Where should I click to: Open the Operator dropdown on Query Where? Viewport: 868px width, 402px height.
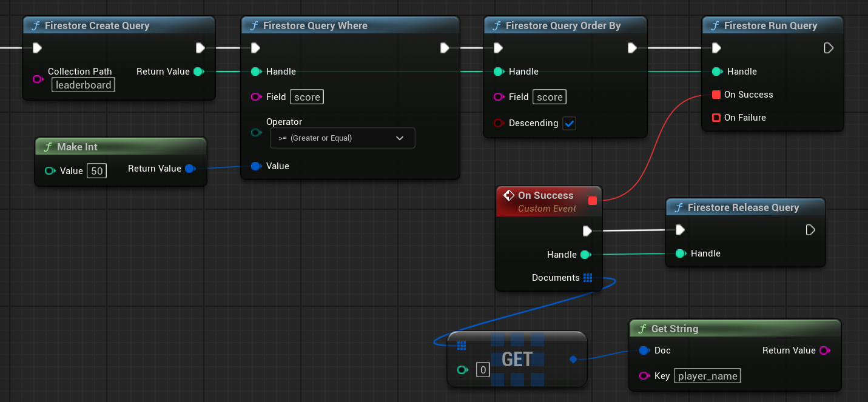pos(341,138)
